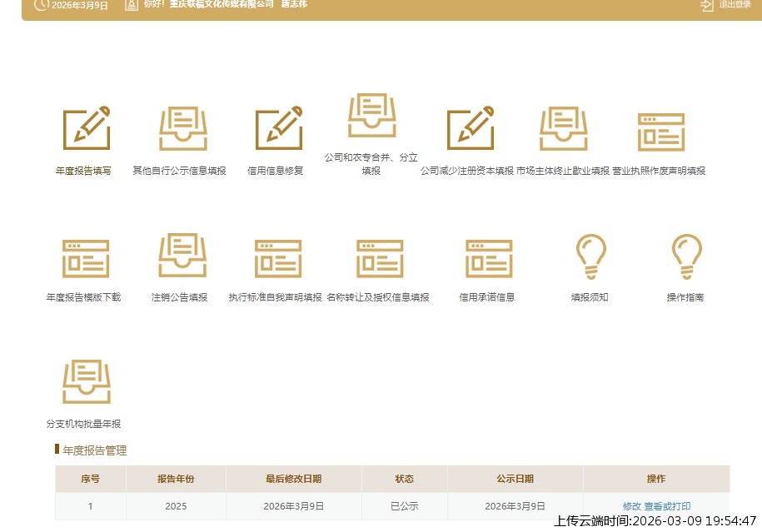Click 市场主体终止歇业填报 icon
The height and width of the screenshot is (532, 762).
pos(563,129)
